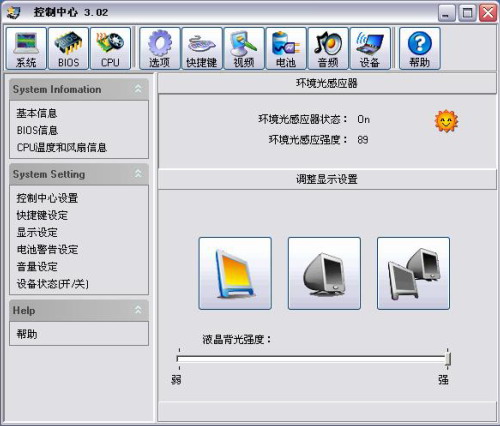Select the 电池 (Battery) toolbar icon
This screenshot has width=500, height=426.
click(x=286, y=49)
